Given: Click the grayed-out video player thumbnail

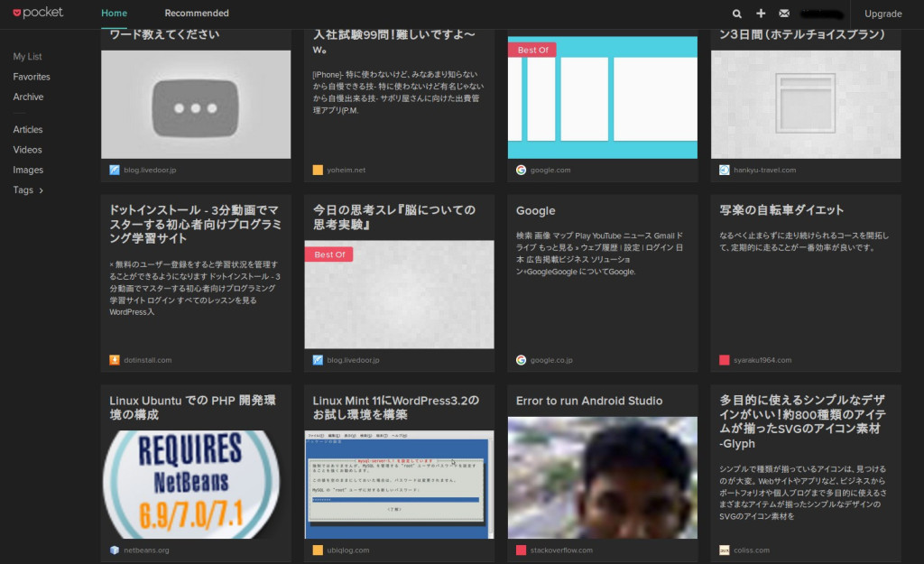Looking at the screenshot, I should 196,106.
